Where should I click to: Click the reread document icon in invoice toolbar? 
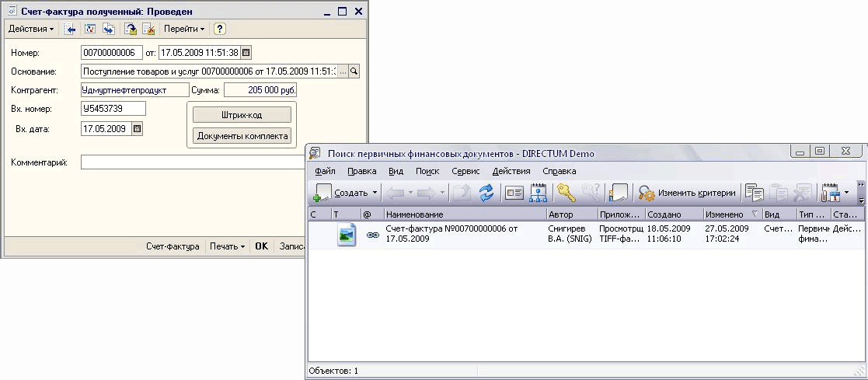[x=90, y=29]
